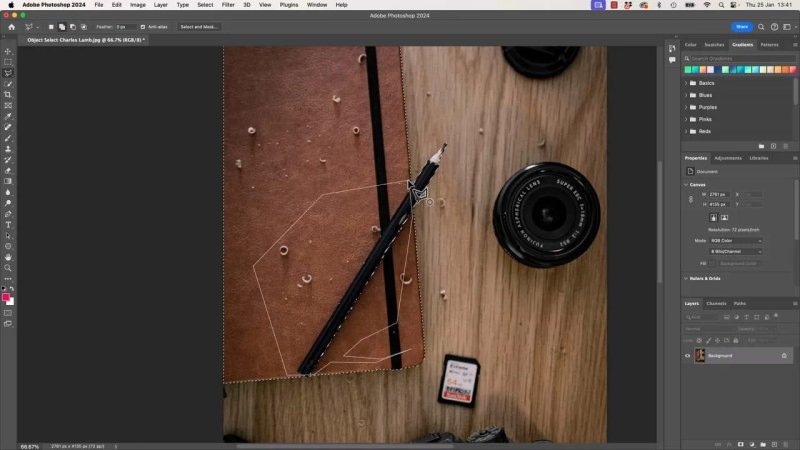
Task: Set canvas to portrait orientation
Action: pyautogui.click(x=713, y=218)
